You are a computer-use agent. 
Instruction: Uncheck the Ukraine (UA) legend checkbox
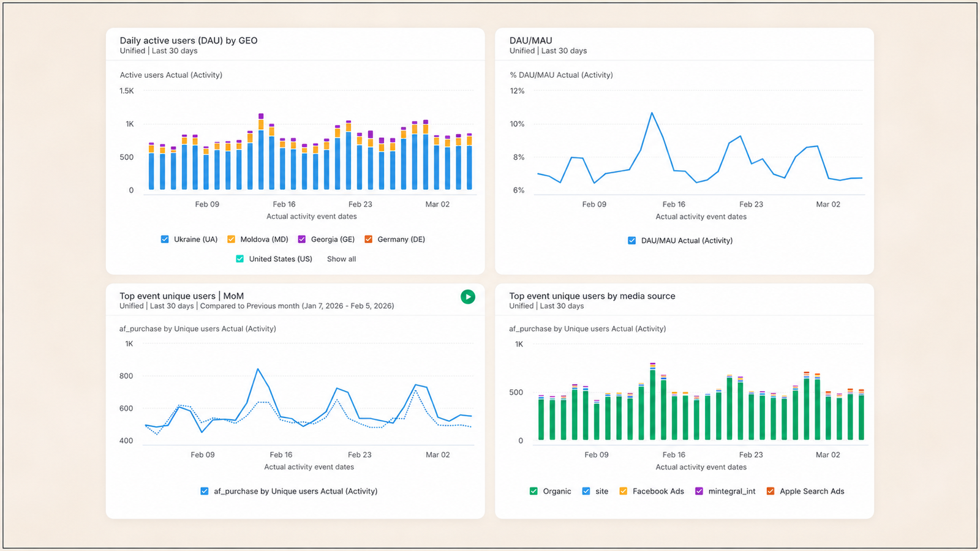coord(165,239)
